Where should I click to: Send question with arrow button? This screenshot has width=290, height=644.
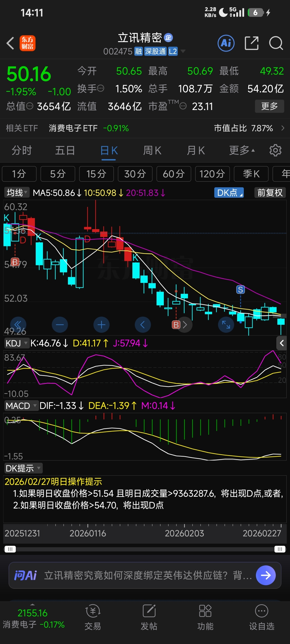pyautogui.click(x=266, y=575)
